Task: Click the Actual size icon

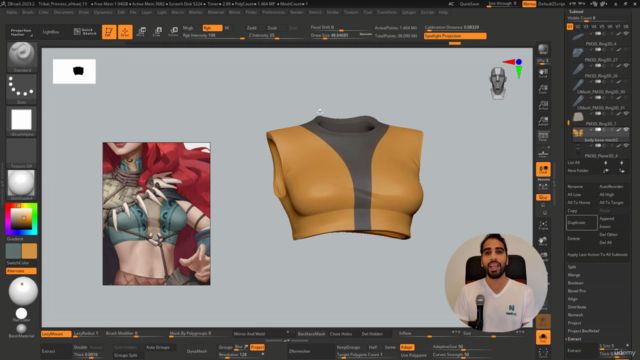Action: pyautogui.click(x=543, y=105)
